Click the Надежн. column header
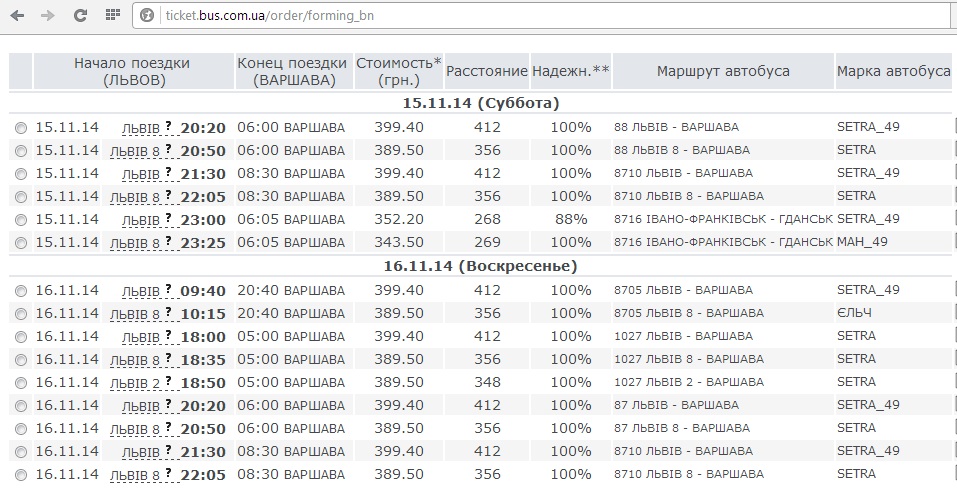 [x=570, y=71]
